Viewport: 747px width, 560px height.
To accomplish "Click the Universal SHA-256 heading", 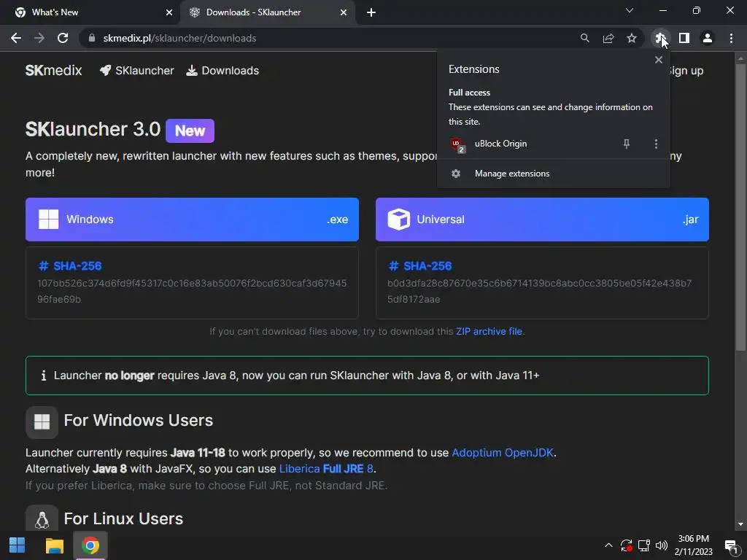I will tap(420, 265).
